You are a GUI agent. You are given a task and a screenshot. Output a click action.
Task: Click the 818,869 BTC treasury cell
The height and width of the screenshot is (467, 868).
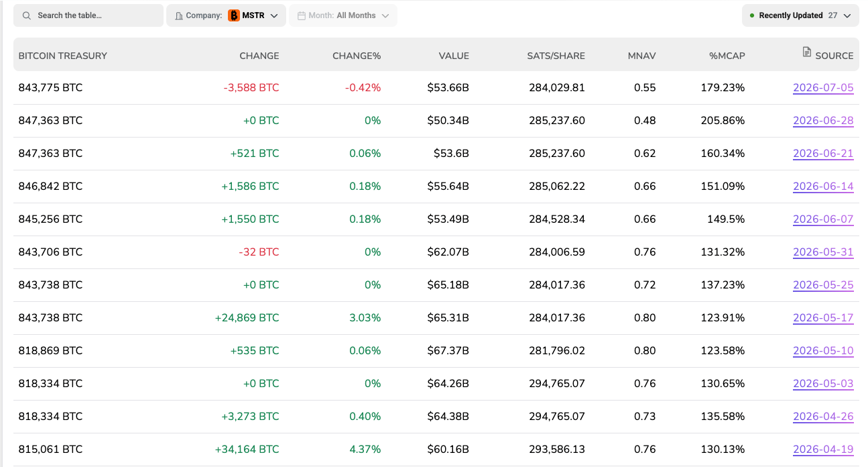[51, 351]
